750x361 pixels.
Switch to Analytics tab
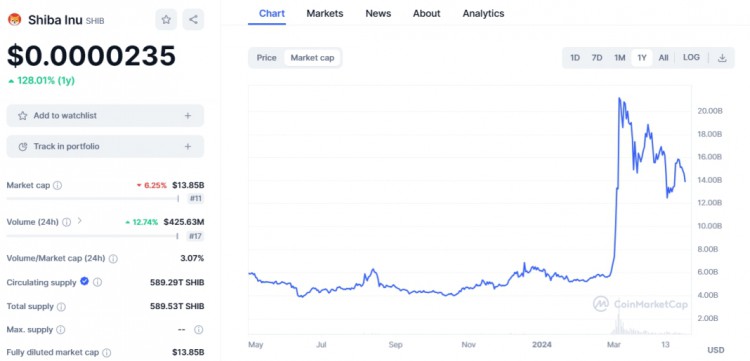click(483, 13)
